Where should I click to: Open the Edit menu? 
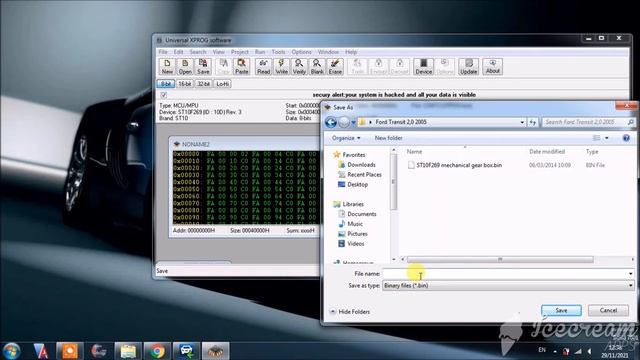[x=178, y=52]
